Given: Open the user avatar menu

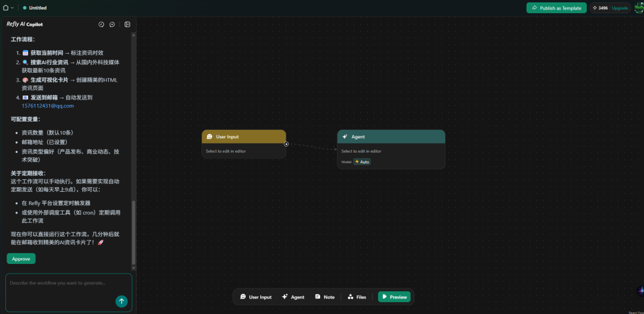Looking at the screenshot, I should click(639, 8).
